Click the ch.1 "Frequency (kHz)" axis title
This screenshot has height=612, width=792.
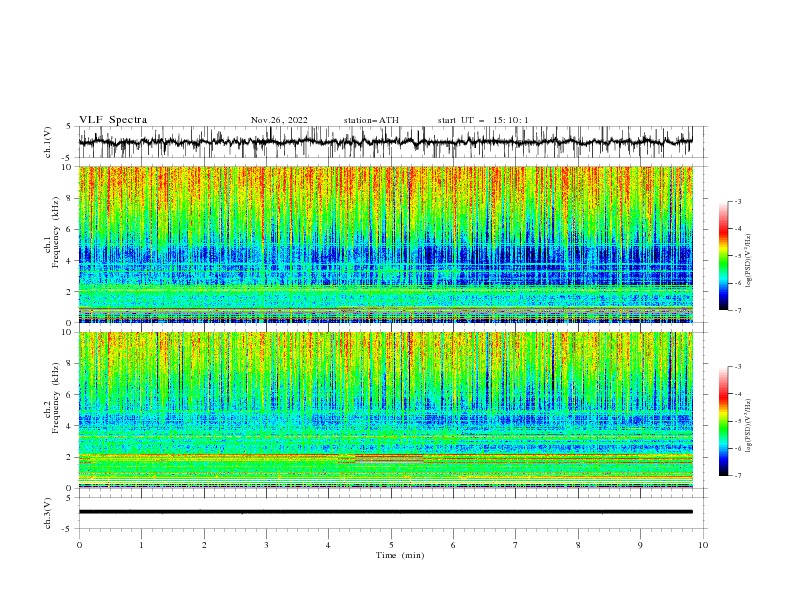coord(56,232)
